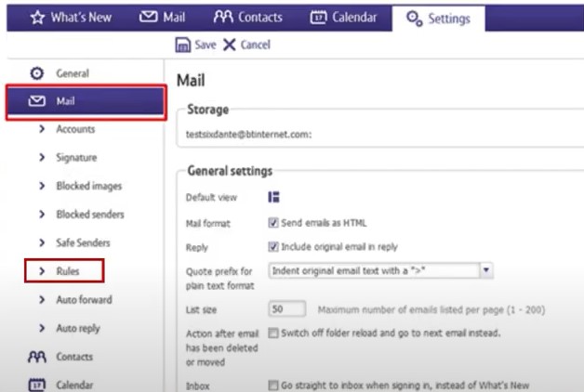Click the What's New star icon
Image resolution: width=584 pixels, height=392 pixels.
point(37,17)
